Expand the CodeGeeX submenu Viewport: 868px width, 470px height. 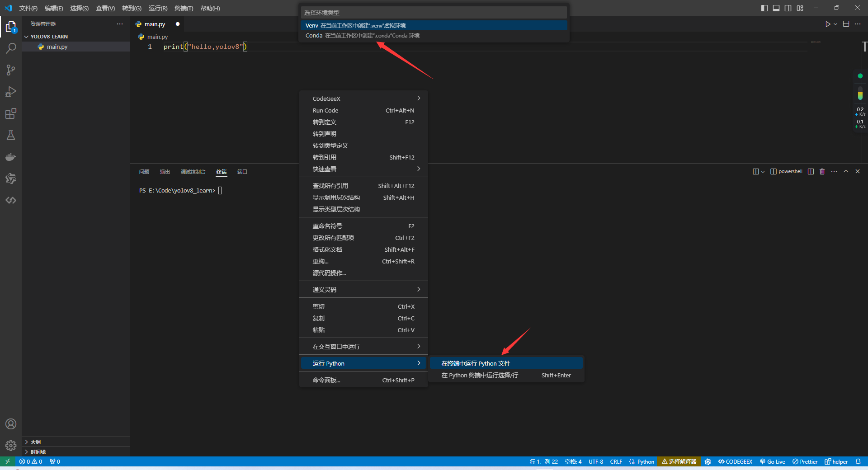364,99
